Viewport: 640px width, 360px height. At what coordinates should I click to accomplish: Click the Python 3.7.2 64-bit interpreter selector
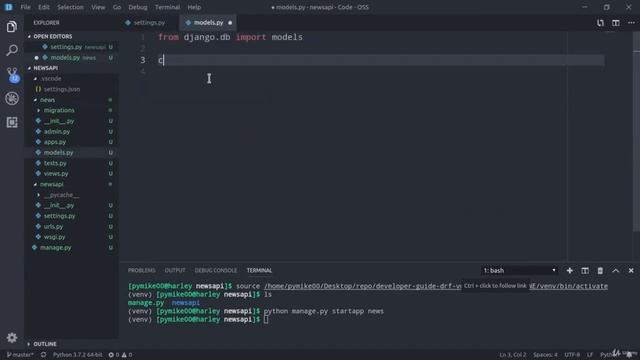coord(78,355)
